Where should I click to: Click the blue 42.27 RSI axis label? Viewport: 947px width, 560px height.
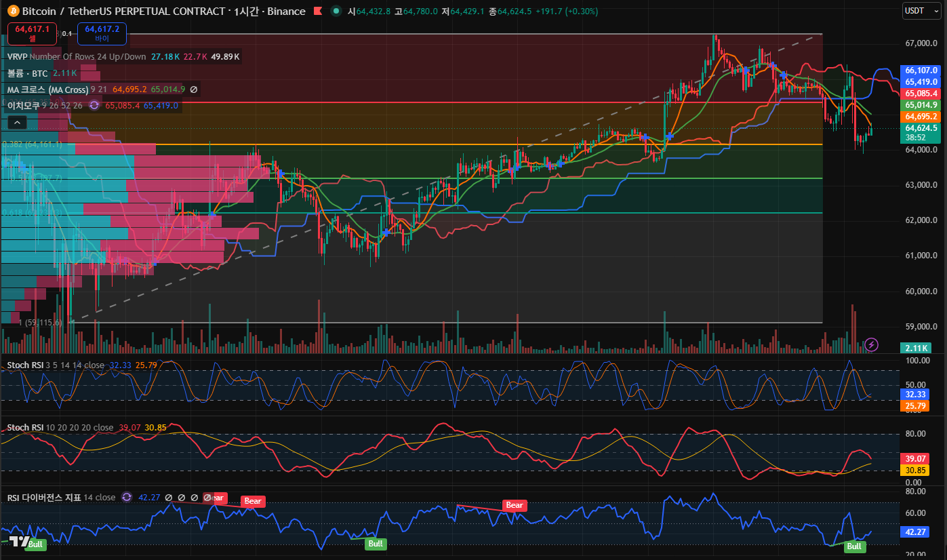click(x=916, y=532)
